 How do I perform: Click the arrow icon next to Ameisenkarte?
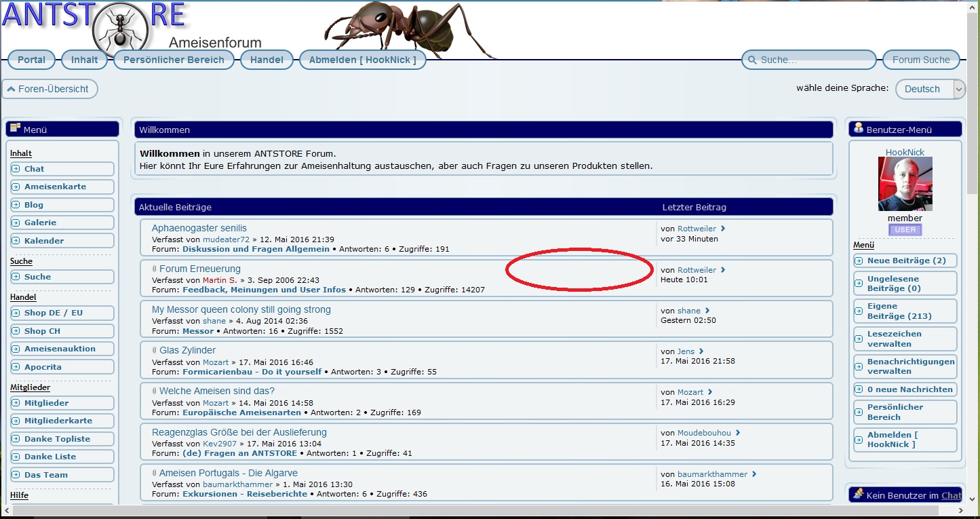[16, 187]
